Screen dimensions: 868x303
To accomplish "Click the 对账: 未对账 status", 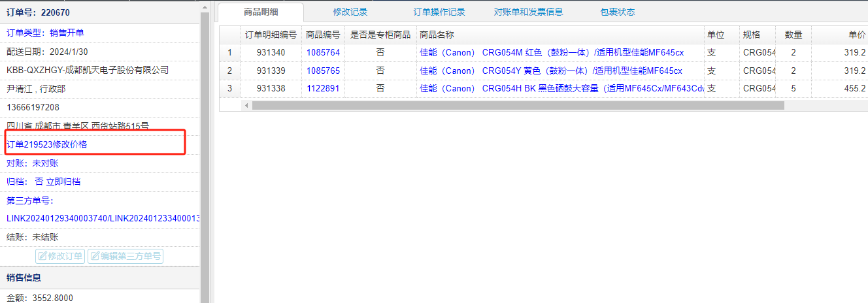I will [33, 163].
